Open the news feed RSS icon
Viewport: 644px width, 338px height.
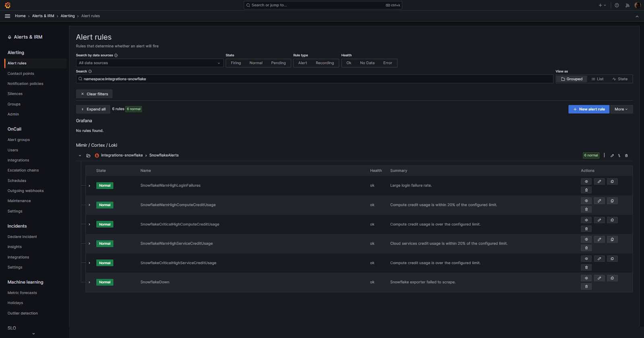click(x=627, y=5)
